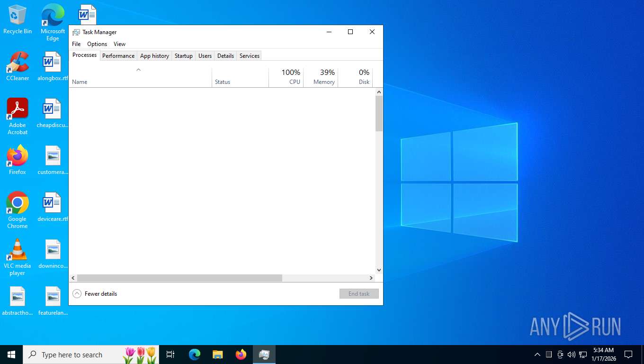
Task: Select the cheapdiscu... Word document icon
Action: tap(53, 113)
